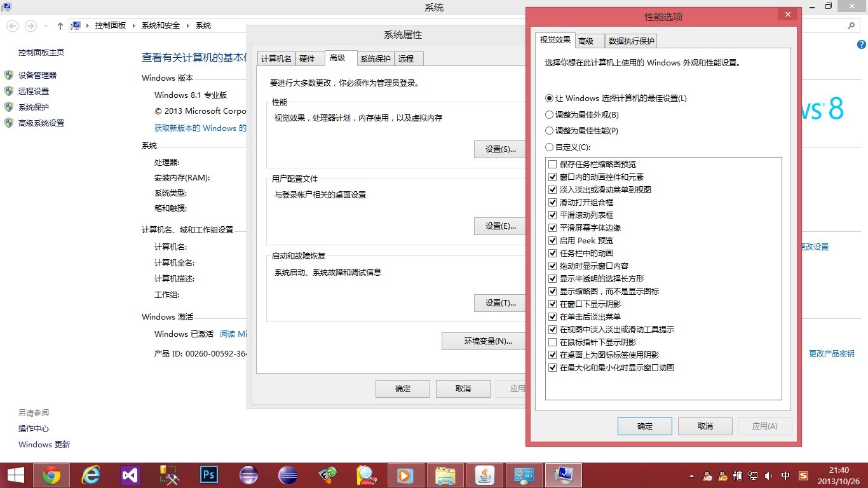The image size is (868, 488).
Task: Show hidden tray icons arrow
Action: pos(692,476)
